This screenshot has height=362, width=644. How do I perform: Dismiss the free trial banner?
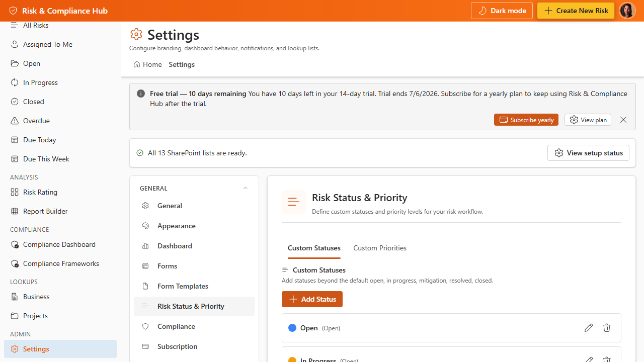point(623,120)
